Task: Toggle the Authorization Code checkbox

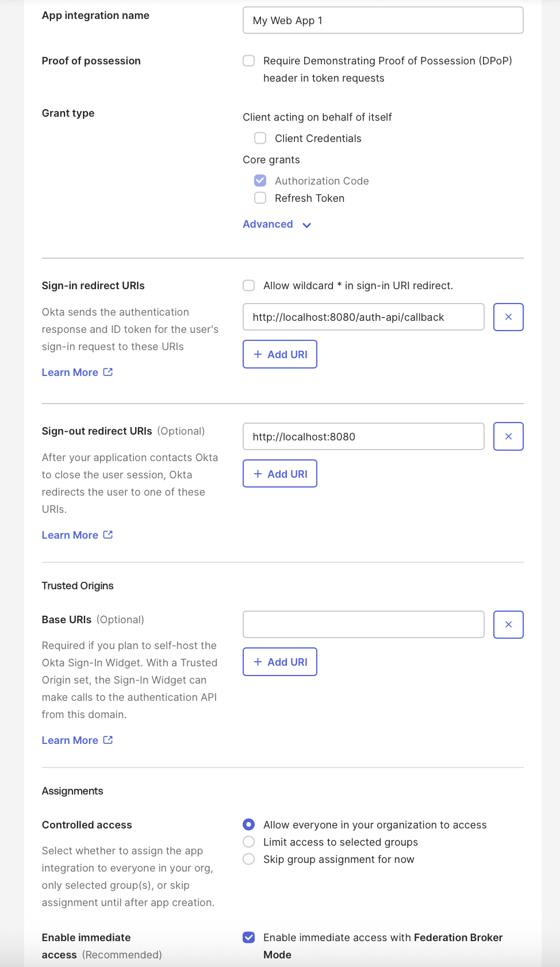Action: click(260, 181)
